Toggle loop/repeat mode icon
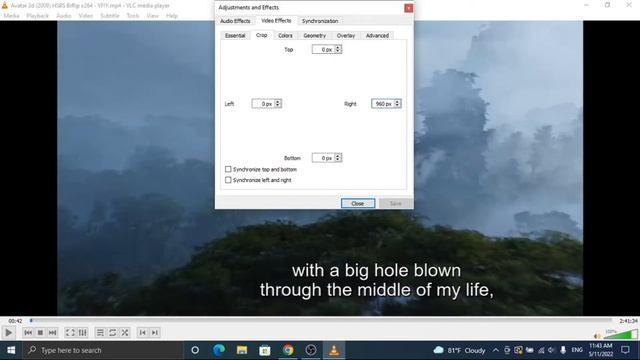640x360 pixels. tap(113, 333)
